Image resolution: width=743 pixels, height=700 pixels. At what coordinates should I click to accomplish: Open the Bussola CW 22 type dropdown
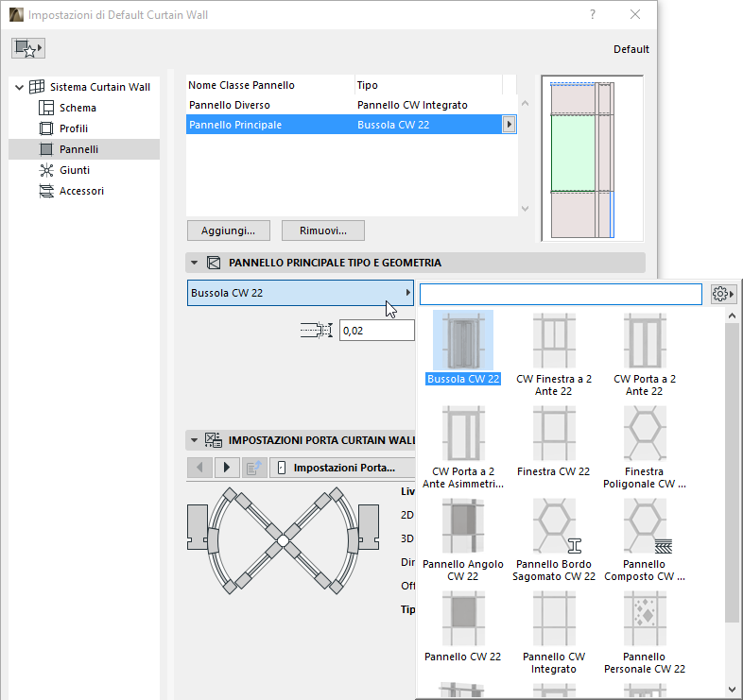click(x=301, y=293)
